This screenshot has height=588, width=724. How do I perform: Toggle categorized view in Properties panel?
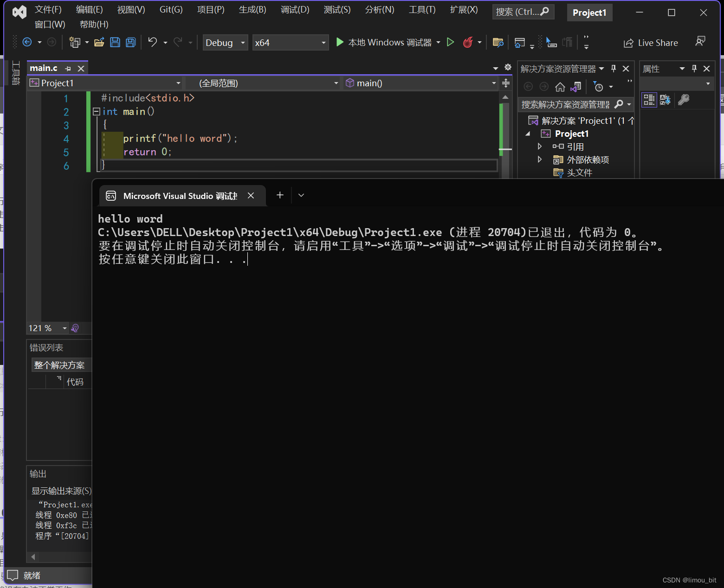coord(649,100)
